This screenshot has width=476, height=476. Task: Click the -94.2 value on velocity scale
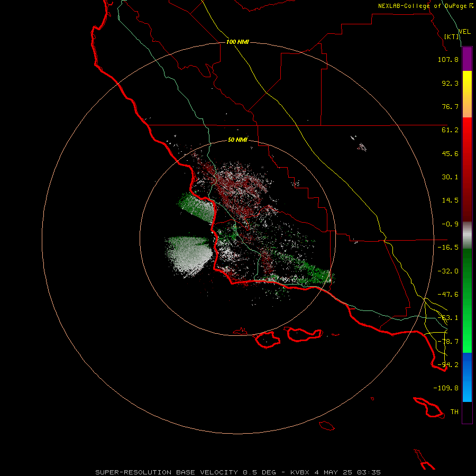click(x=448, y=365)
